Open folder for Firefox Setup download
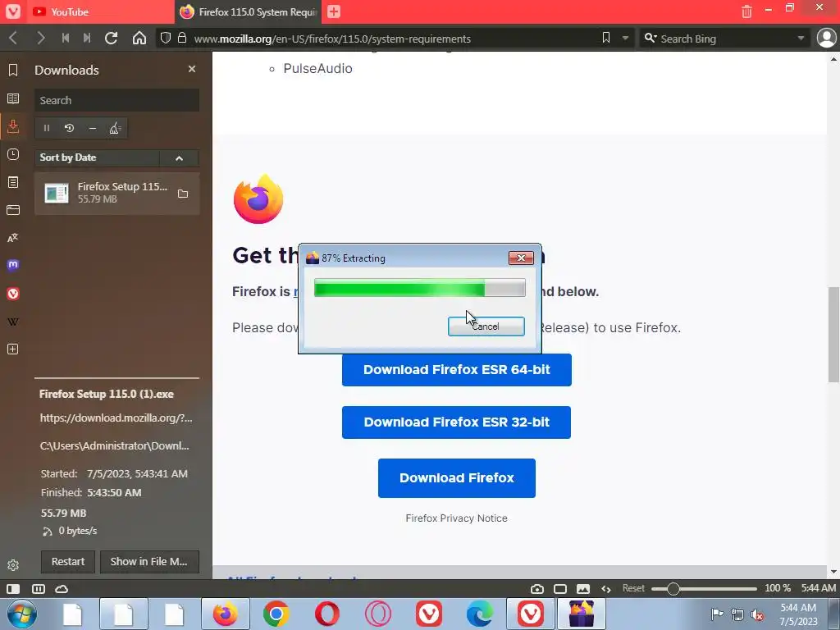Screen dimensions: 840x630 coord(183,194)
